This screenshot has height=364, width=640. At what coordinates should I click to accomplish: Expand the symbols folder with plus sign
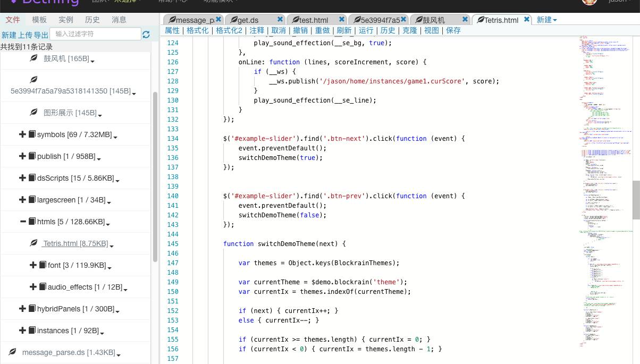click(x=22, y=134)
